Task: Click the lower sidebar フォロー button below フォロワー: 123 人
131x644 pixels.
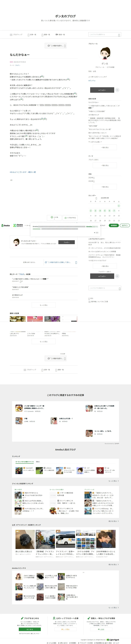Action: (x=102, y=276)
